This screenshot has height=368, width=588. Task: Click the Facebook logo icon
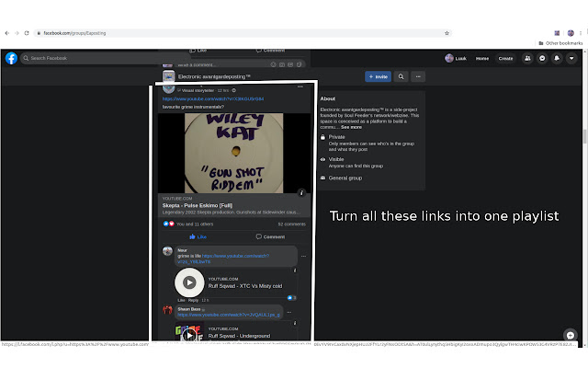11,58
